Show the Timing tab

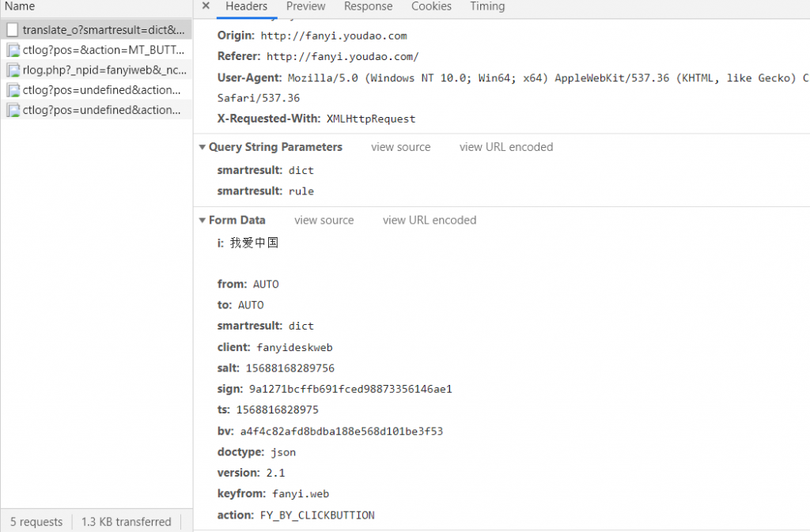tap(487, 6)
